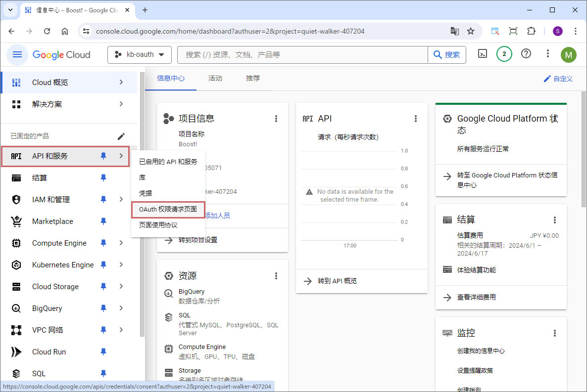Image resolution: width=587 pixels, height=392 pixels.
Task: Focus the resource search input field
Action: pyautogui.click(x=302, y=55)
